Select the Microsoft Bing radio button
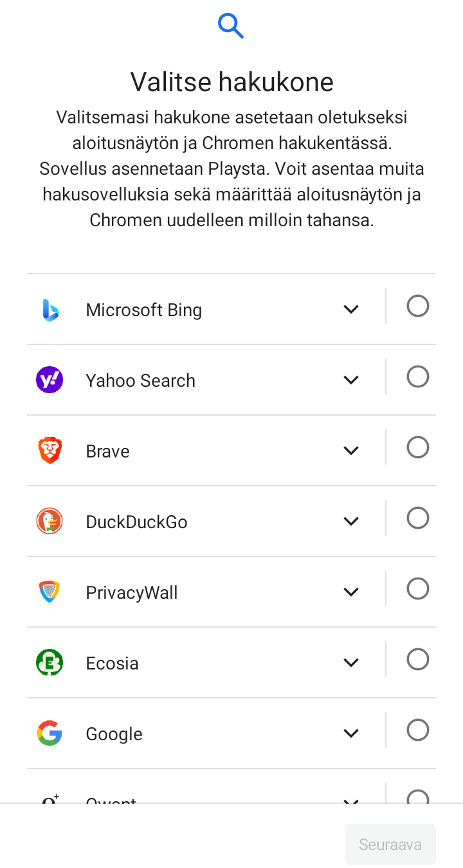The image size is (463, 868). click(418, 306)
